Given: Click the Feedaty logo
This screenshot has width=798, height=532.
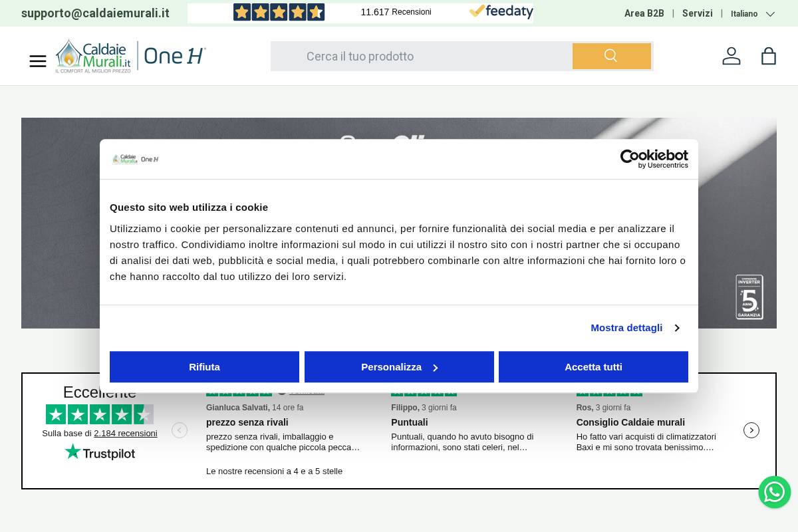Looking at the screenshot, I should point(501,12).
